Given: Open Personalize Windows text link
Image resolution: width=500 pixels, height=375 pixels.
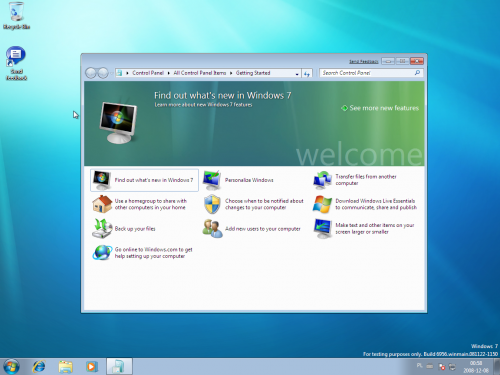Looking at the screenshot, I should [x=249, y=180].
